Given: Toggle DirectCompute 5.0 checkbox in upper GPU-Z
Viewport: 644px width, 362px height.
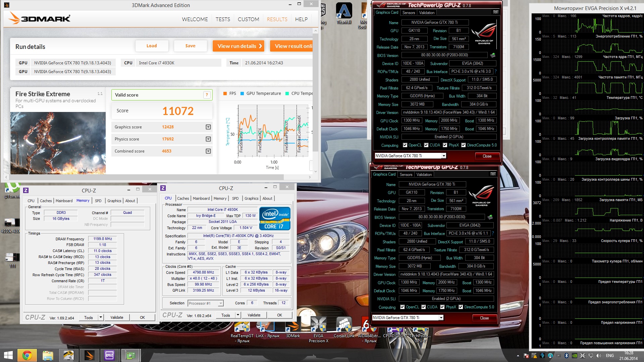Looking at the screenshot, I should point(464,145).
